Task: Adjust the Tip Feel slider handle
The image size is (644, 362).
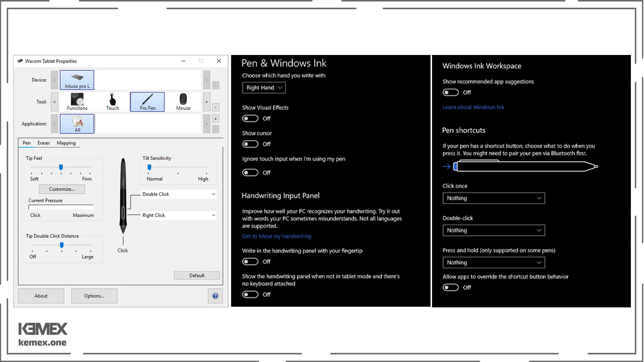Action: pyautogui.click(x=61, y=167)
